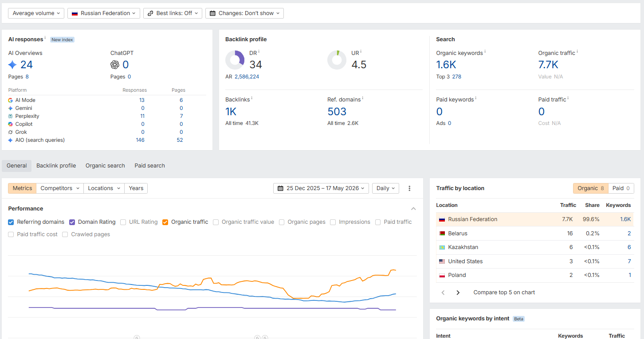Screen dimensions: 644x339
Task: Switch to the Backlink profile tab
Action: (x=56, y=166)
